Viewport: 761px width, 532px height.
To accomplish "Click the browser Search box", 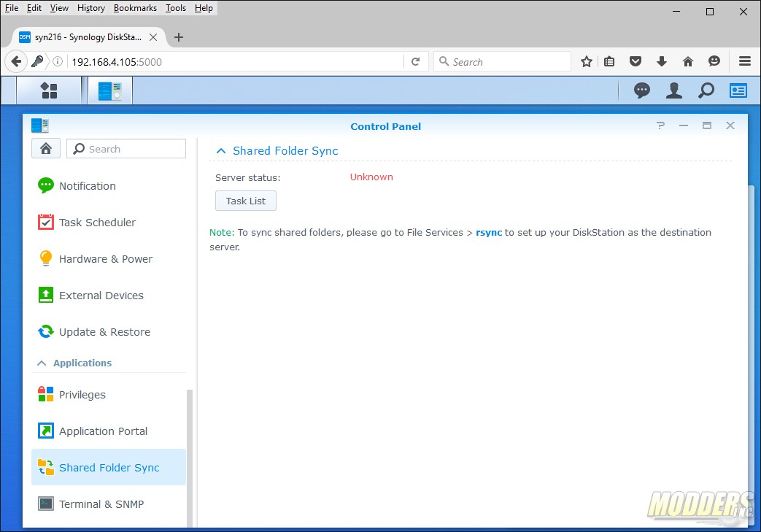I will click(502, 61).
